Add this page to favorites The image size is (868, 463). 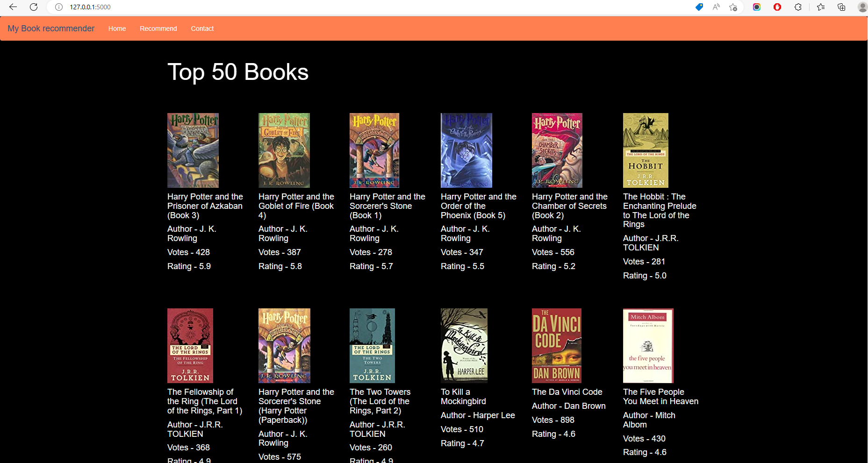(733, 7)
